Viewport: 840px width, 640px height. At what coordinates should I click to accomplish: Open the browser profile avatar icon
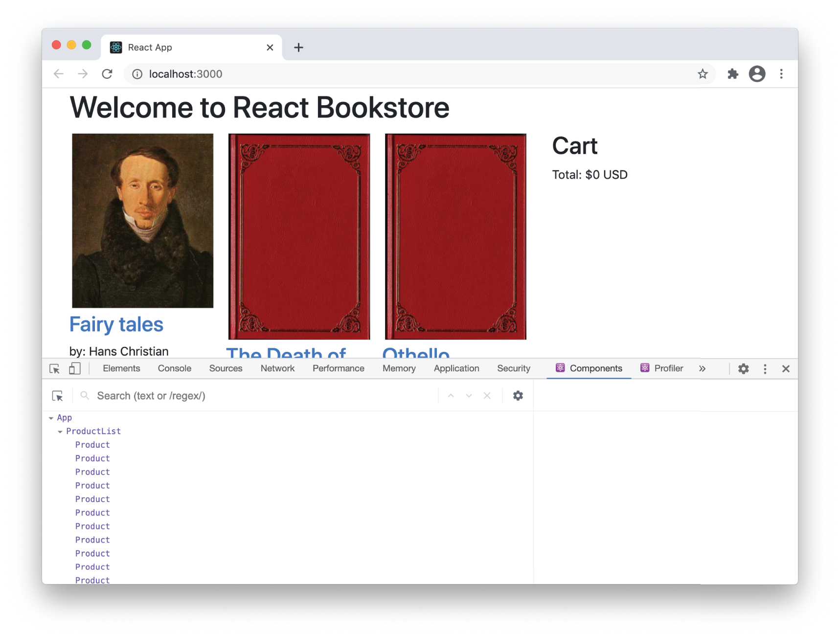point(757,74)
